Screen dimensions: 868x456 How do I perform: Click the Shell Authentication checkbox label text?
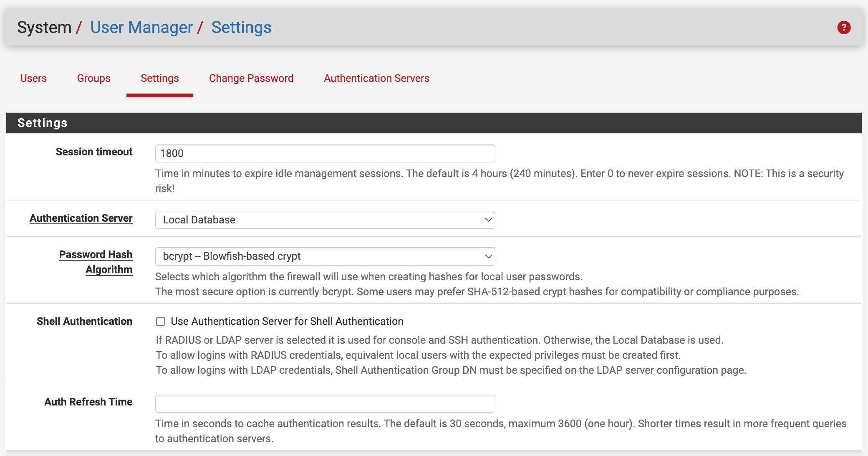click(x=287, y=321)
